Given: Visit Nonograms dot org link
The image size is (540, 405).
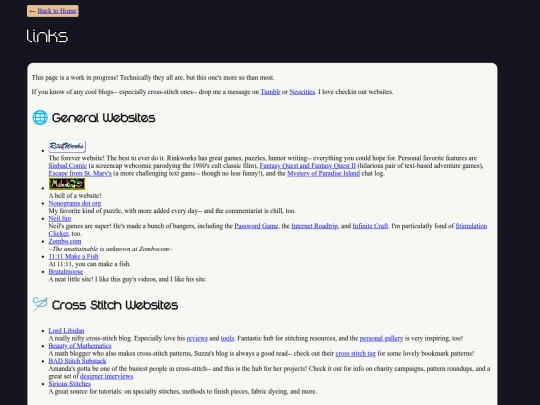Looking at the screenshot, I should (x=75, y=203).
